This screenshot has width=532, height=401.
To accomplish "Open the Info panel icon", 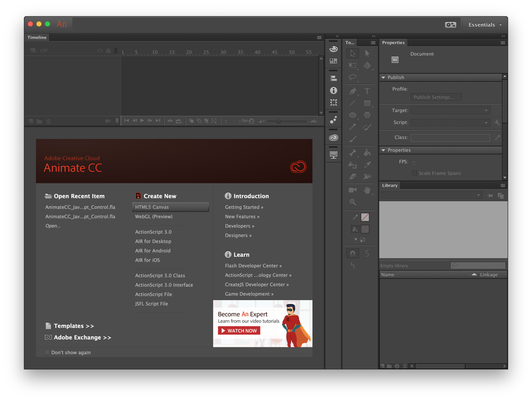I will pos(333,90).
